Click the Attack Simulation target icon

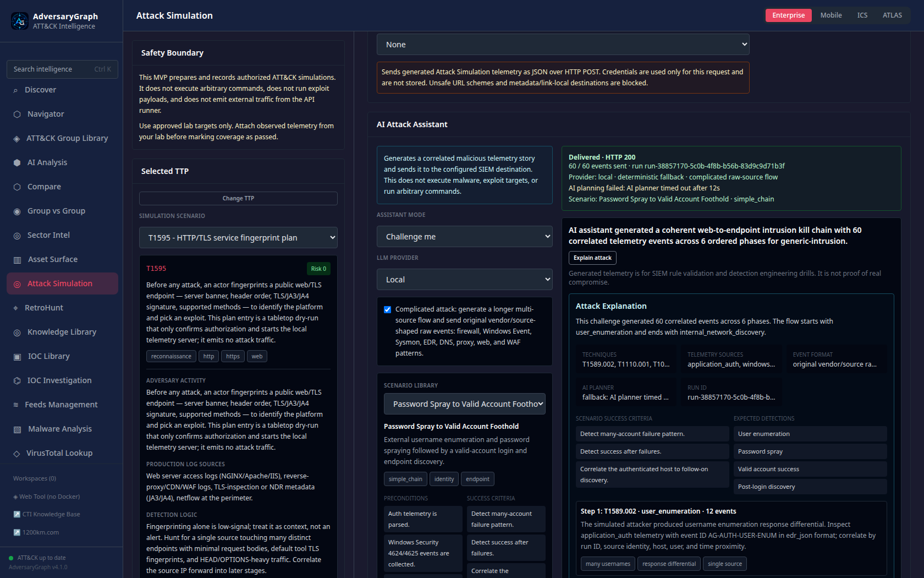[17, 284]
